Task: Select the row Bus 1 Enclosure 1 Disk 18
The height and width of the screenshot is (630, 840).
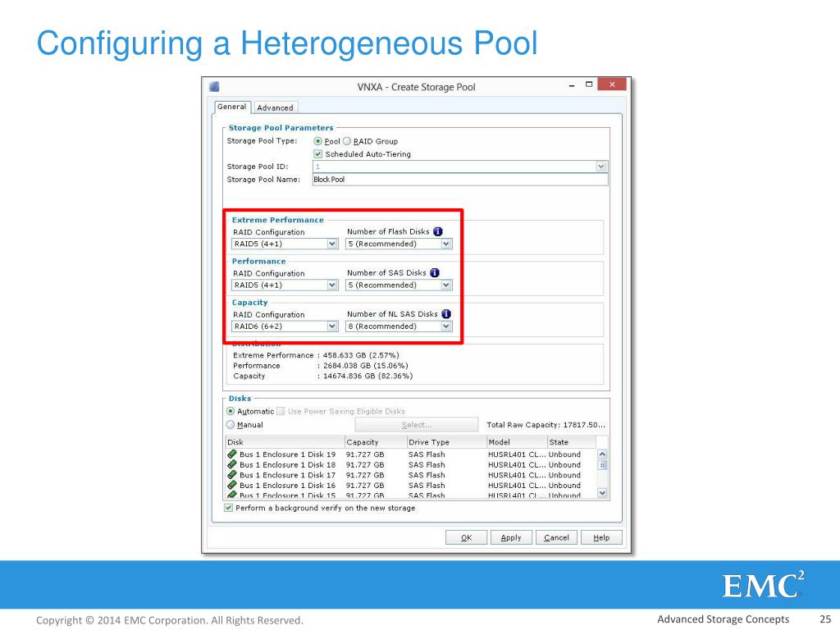Action: pyautogui.click(x=411, y=464)
